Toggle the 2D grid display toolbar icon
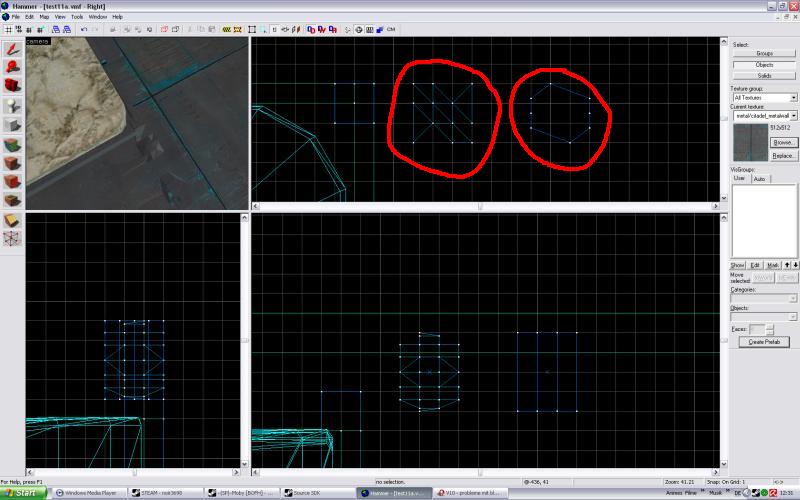Viewport: 800px width, 500px height. click(x=8, y=29)
